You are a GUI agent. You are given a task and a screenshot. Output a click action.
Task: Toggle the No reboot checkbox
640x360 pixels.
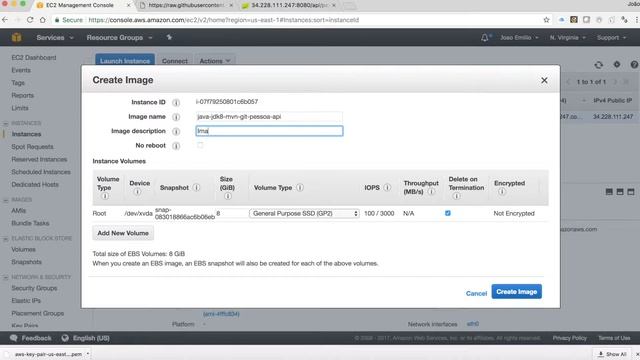pos(200,145)
